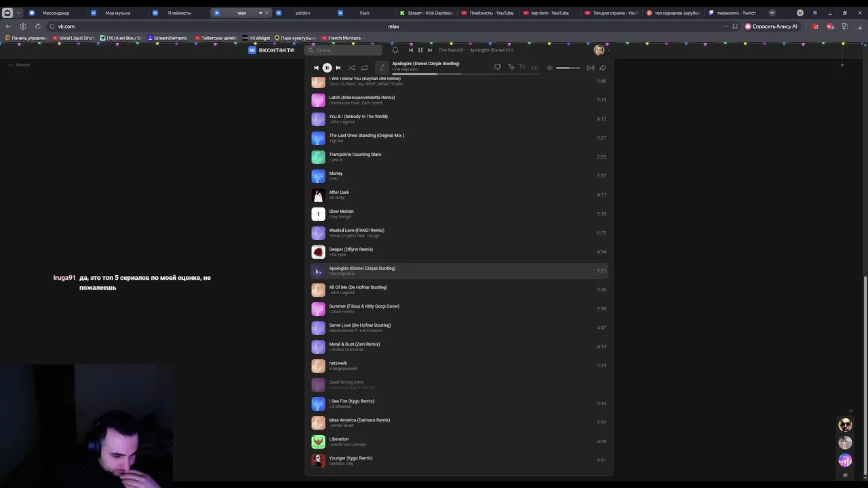This screenshot has width=868, height=488.
Task: Select I See Fire (Kygo Remix) track
Action: tap(458, 403)
